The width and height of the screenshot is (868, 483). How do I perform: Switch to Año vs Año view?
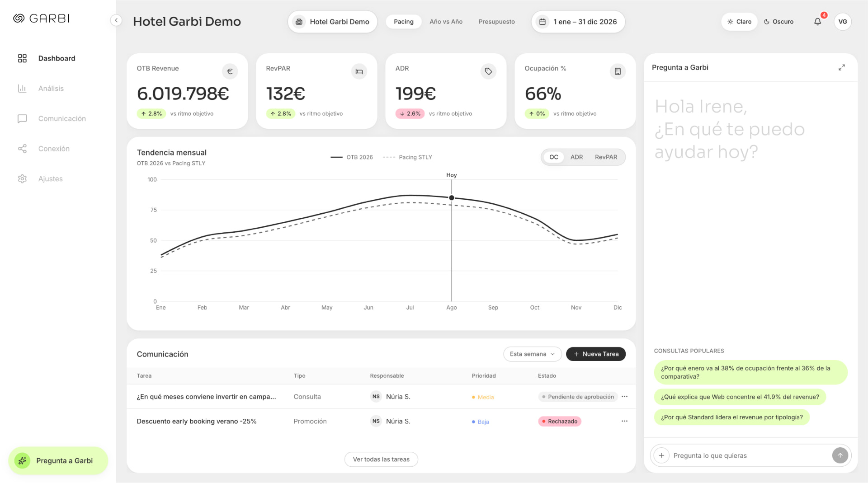point(446,22)
